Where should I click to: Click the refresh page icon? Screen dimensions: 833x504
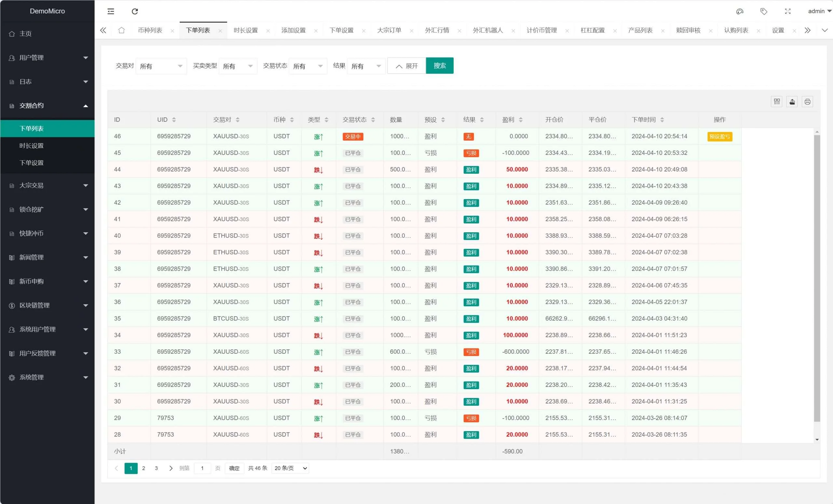click(135, 11)
